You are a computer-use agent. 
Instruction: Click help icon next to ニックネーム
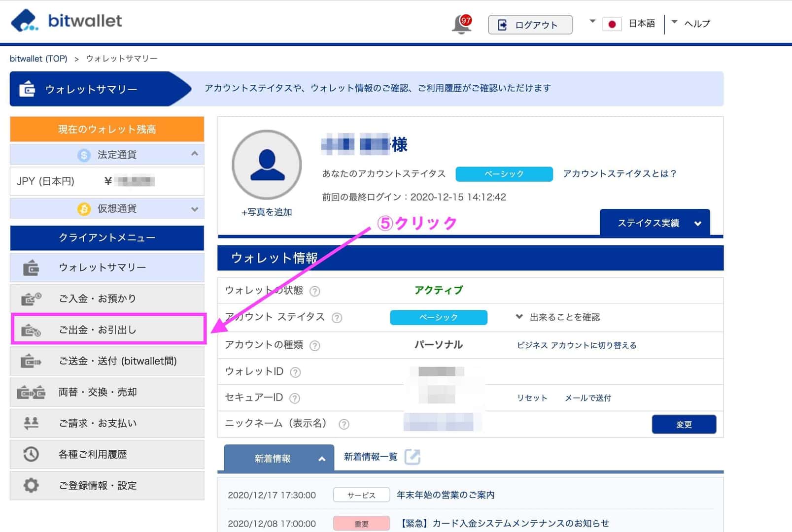[344, 424]
